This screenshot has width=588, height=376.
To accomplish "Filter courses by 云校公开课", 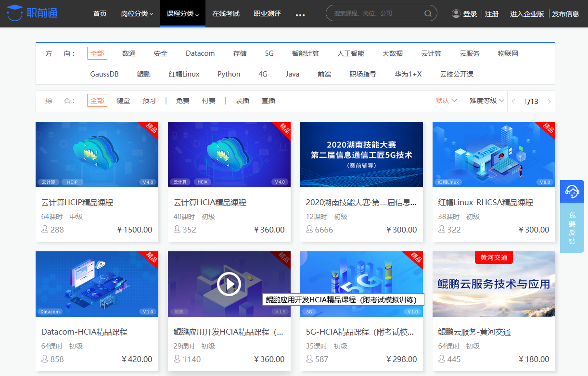I will 457,74.
